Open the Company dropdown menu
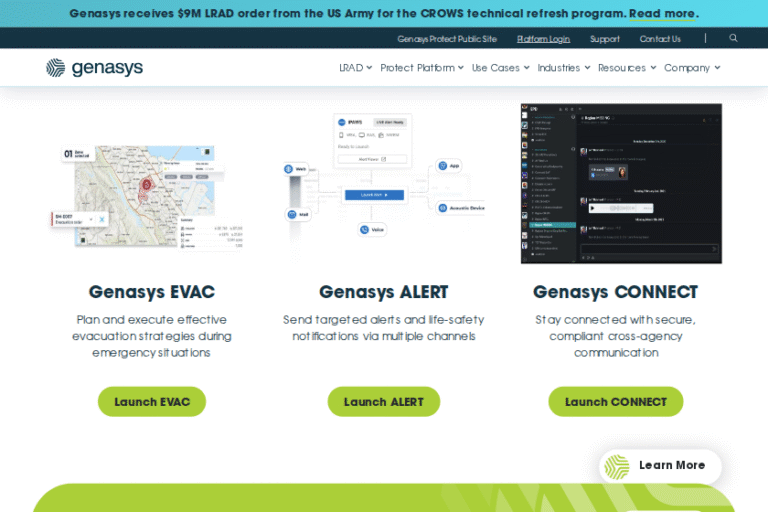This screenshot has height=512, width=768. (691, 68)
